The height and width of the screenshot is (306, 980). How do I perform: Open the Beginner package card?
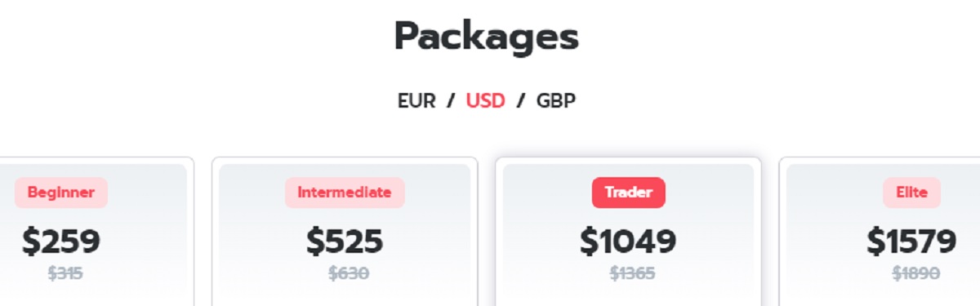coord(96,231)
